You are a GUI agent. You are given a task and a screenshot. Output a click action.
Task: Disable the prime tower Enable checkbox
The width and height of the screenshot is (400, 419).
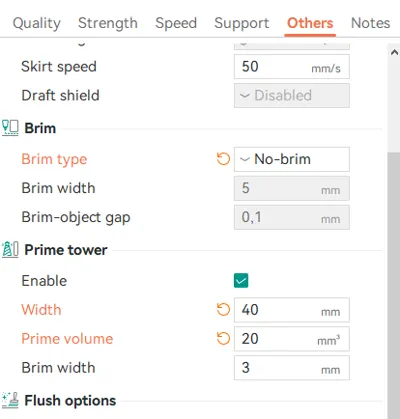[x=241, y=281]
